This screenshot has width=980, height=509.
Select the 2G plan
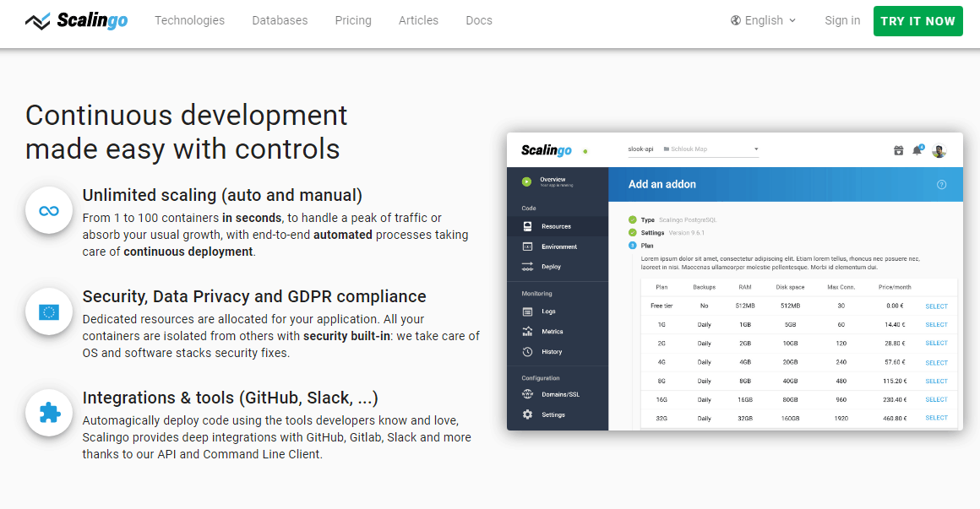click(x=936, y=344)
